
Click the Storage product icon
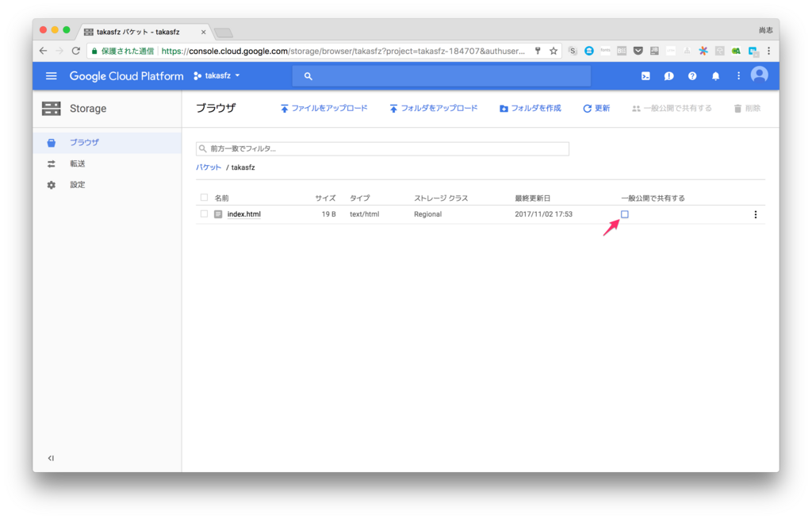(x=52, y=109)
